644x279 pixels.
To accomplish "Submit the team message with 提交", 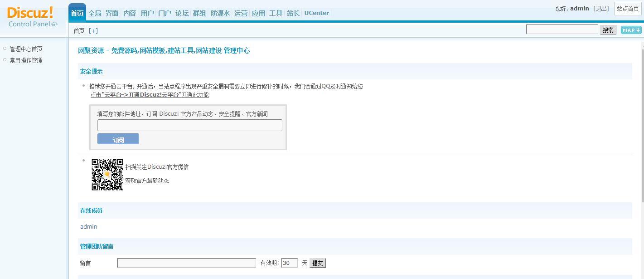I will click(x=318, y=263).
